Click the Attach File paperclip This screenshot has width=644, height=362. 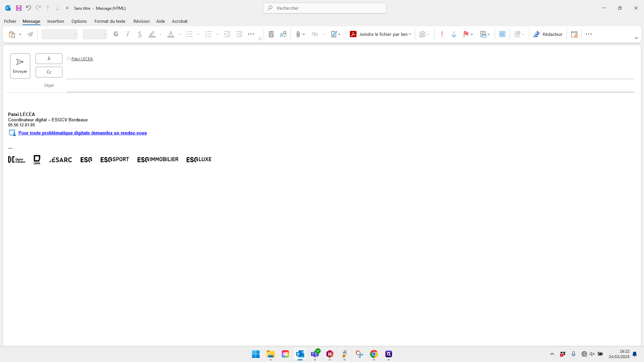click(298, 34)
